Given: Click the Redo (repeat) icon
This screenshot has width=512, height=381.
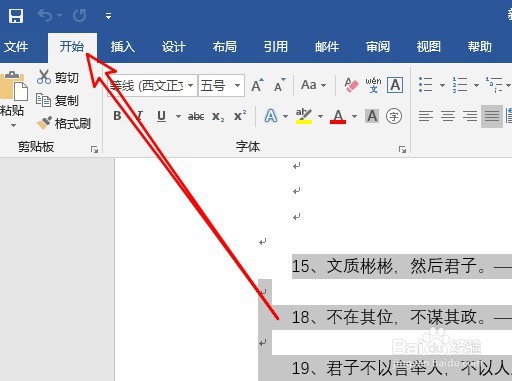Looking at the screenshot, I should coord(79,15).
